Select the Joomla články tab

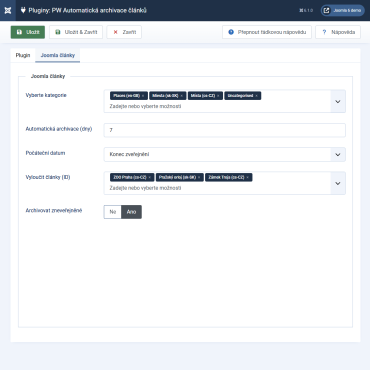point(58,55)
